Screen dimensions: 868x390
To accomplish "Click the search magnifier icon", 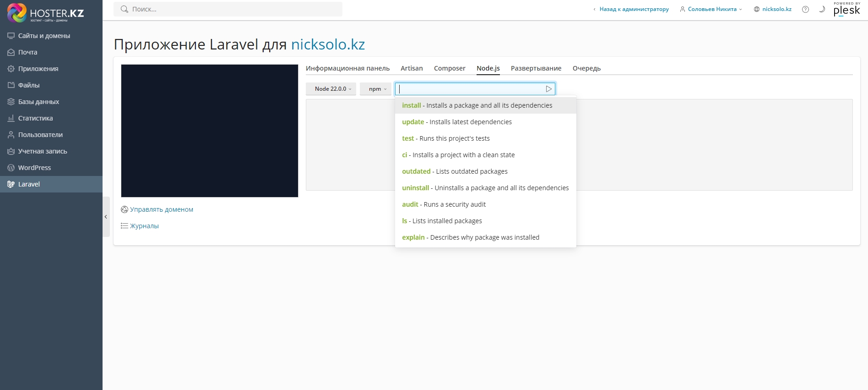I will tap(124, 9).
